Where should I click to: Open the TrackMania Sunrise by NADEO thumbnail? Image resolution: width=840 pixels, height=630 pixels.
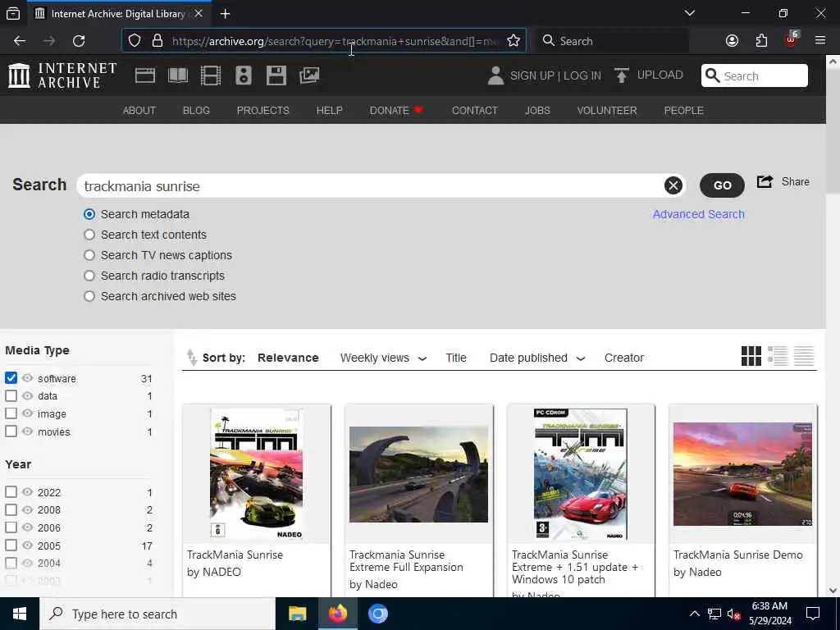(x=257, y=474)
